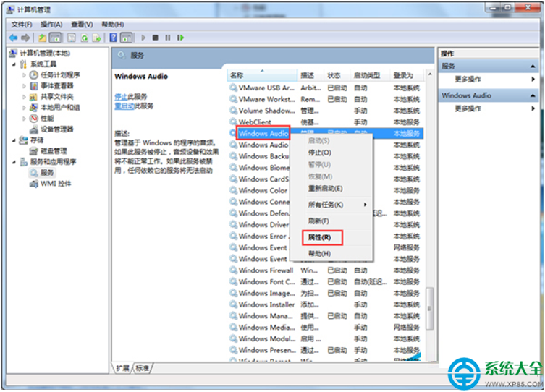This screenshot has width=545, height=392.
Task: Open 所有任务(K) submenu arrow
Action: 365,205
